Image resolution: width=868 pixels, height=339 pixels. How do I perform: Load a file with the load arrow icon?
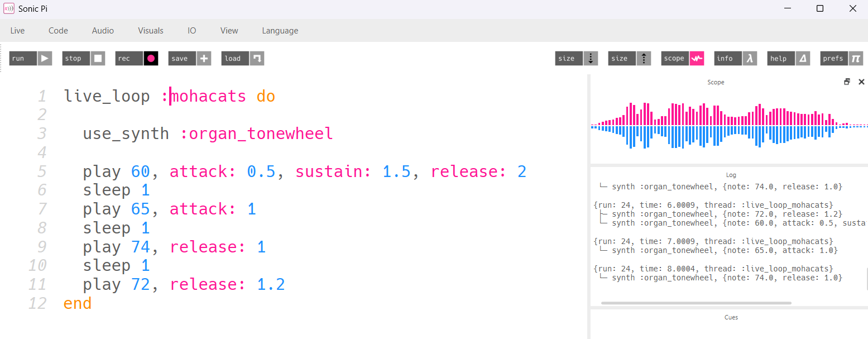[256, 58]
